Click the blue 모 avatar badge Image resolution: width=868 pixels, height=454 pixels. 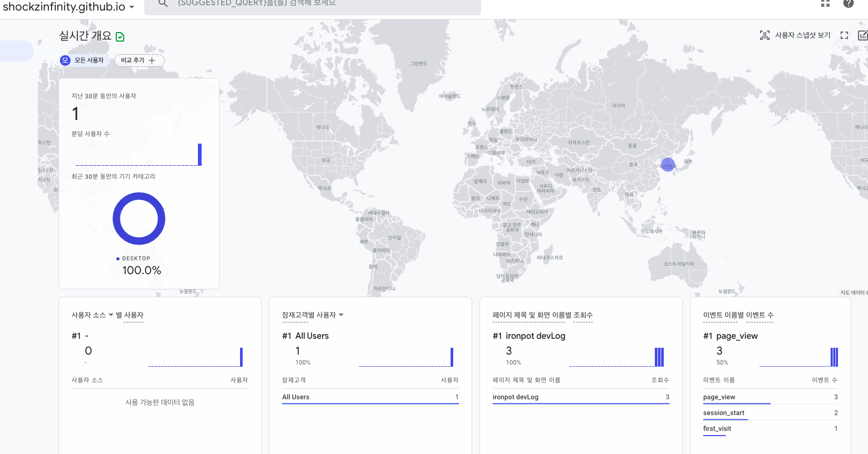click(65, 60)
